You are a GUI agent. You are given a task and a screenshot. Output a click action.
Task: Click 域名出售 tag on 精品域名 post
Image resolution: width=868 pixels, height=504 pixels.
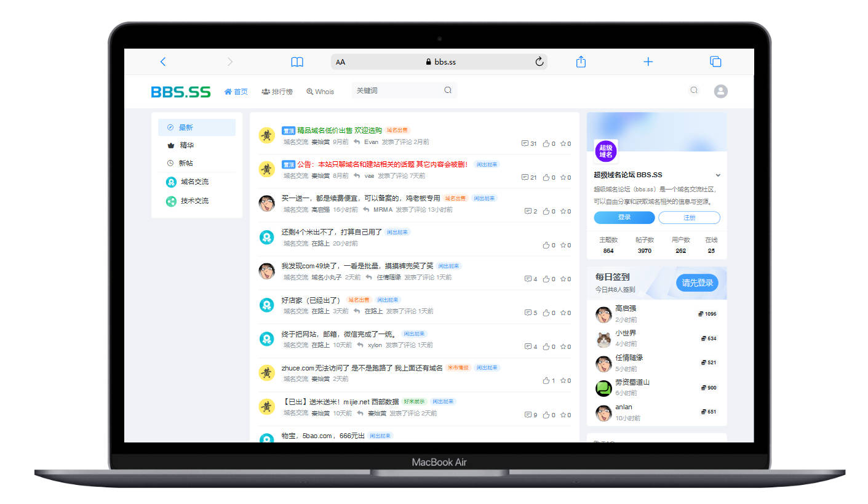coord(397,130)
